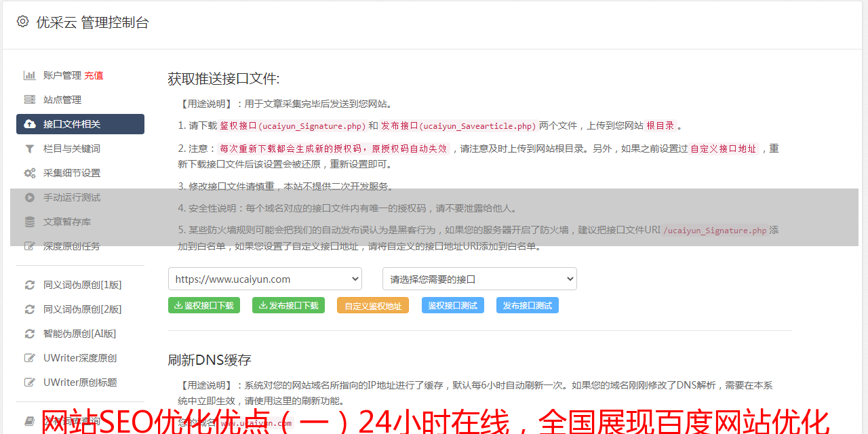Click the gears icon for 采集细节设置
The height and width of the screenshot is (434, 868).
[x=30, y=173]
